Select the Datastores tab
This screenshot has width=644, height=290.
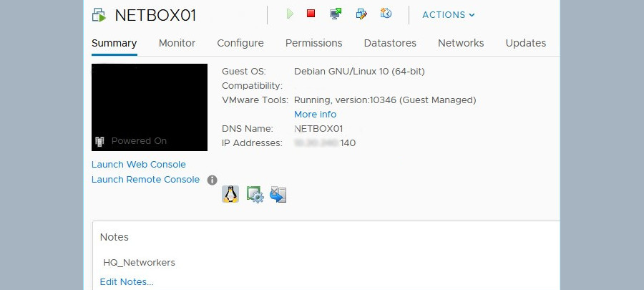(x=390, y=43)
